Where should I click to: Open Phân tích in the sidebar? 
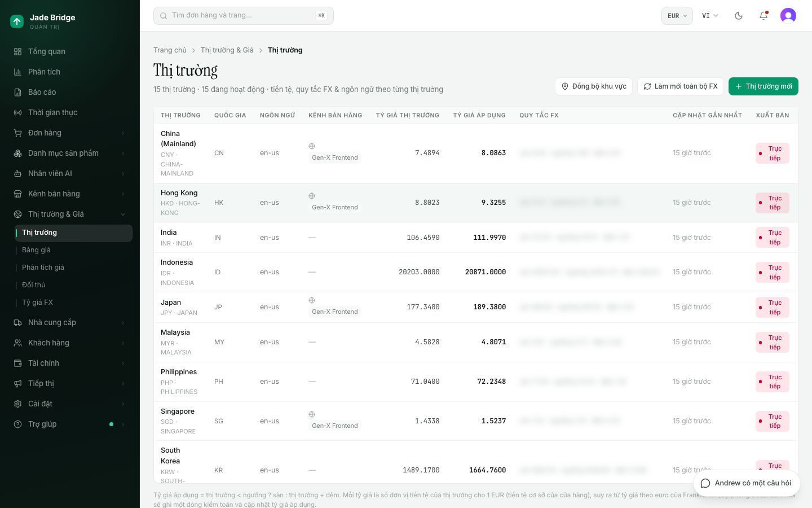70,72
